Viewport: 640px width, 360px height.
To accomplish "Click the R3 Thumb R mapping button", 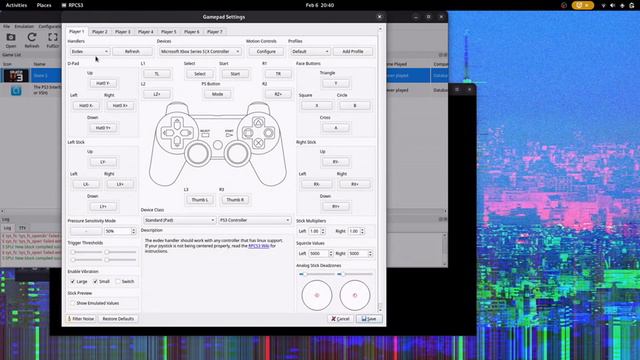I will tap(235, 200).
